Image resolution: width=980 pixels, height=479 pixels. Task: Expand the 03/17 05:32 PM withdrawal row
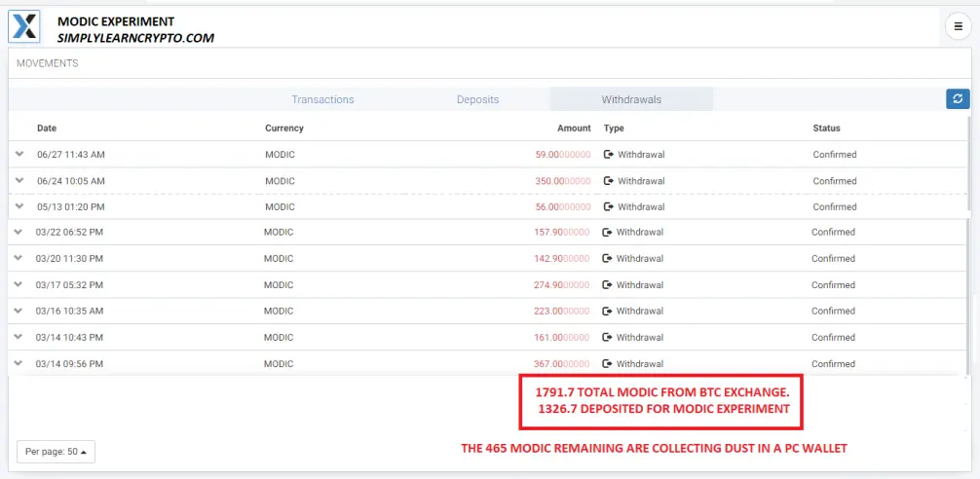tap(19, 283)
